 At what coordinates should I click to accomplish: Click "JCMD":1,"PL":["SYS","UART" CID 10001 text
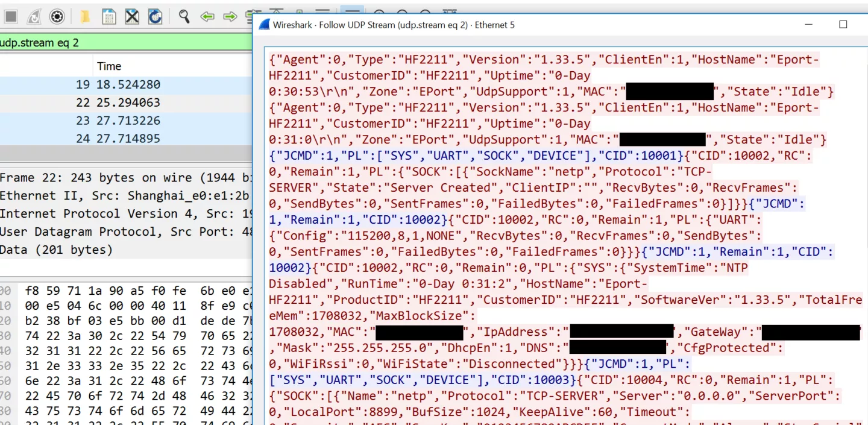point(476,156)
